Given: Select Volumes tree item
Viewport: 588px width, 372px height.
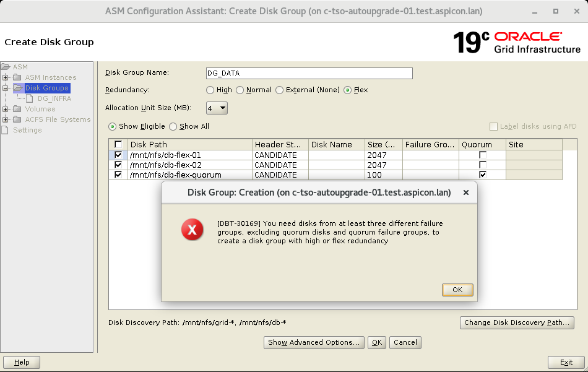Looking at the screenshot, I should (x=40, y=109).
